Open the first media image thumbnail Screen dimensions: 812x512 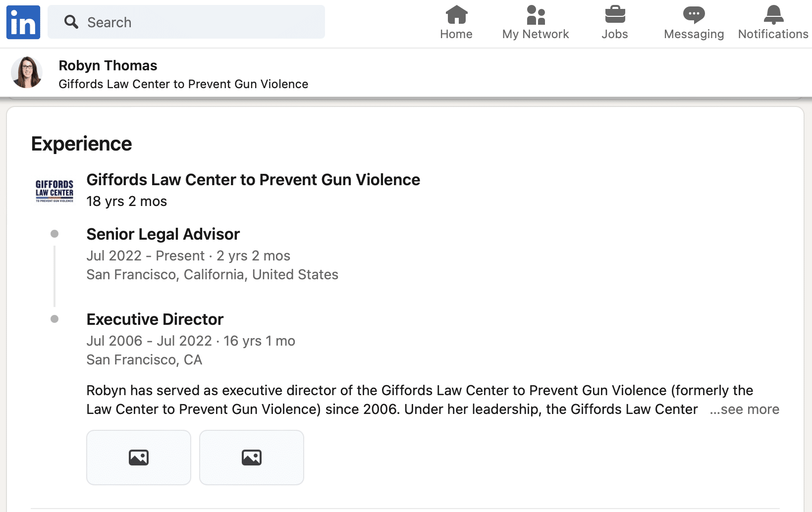[x=139, y=458]
